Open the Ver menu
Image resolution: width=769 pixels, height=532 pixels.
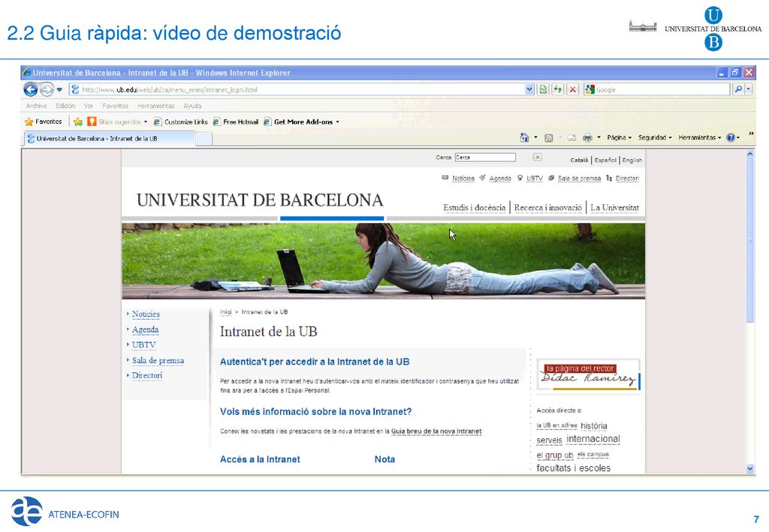click(89, 106)
